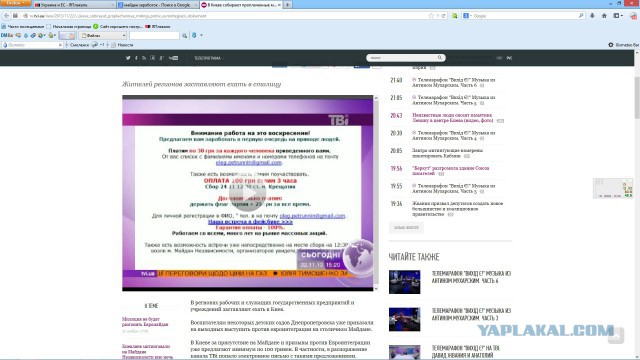The image size is (640, 360).
Task: Click the Google search box in toolbar
Action: pos(524,16)
